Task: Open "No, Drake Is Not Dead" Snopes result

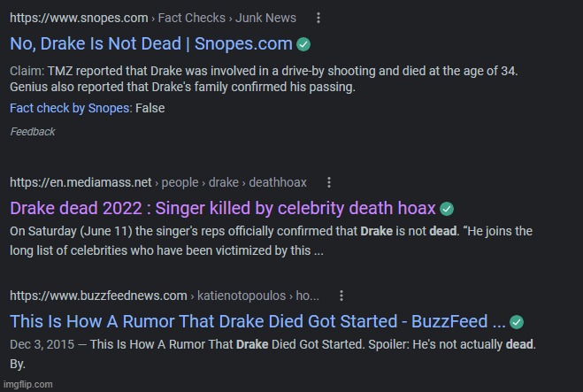Action: [x=151, y=44]
